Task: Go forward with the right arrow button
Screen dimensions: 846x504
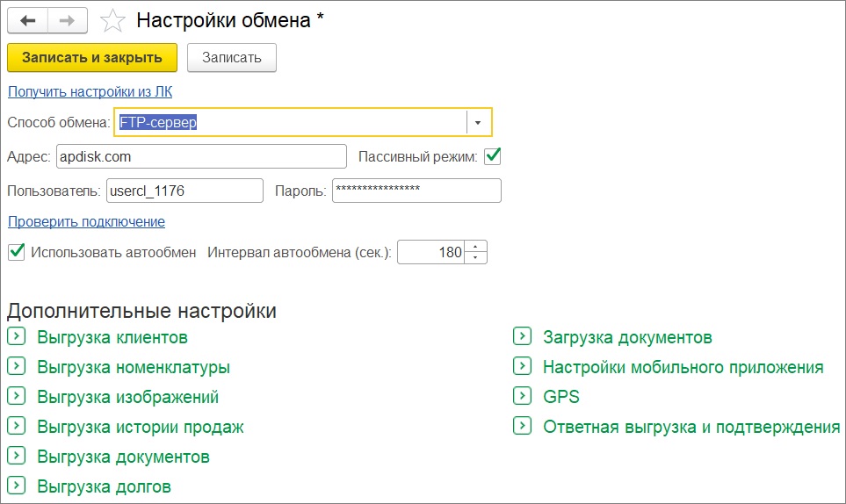Action: tap(68, 21)
